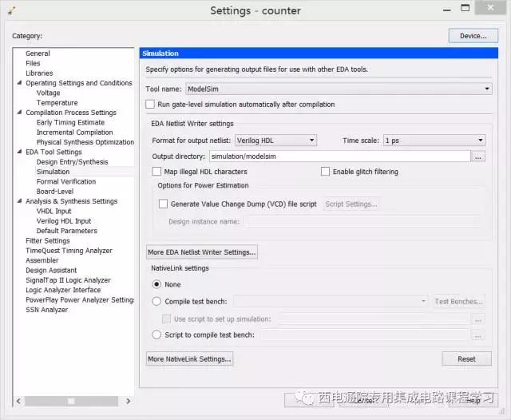Select Simulation in category tree

[x=53, y=172]
